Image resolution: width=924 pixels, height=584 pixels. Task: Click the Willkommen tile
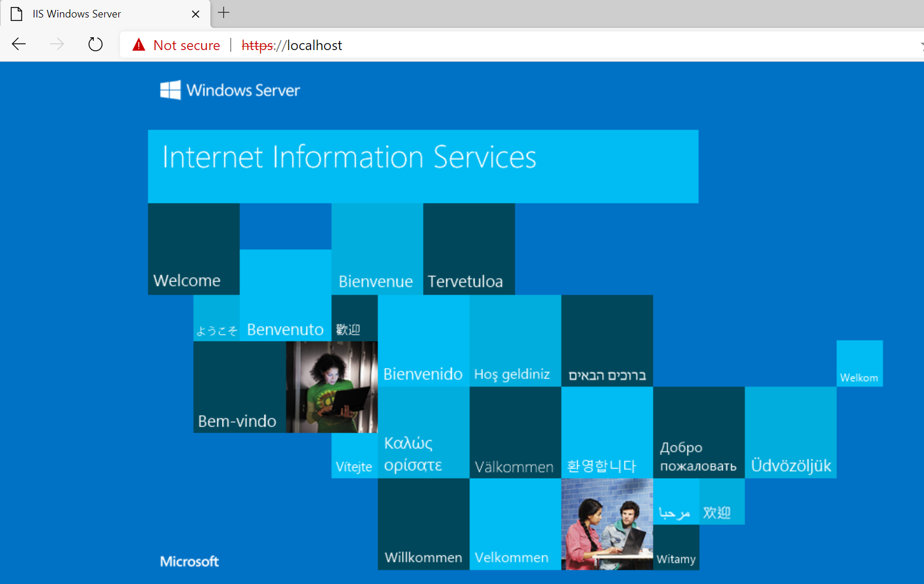coord(424,524)
